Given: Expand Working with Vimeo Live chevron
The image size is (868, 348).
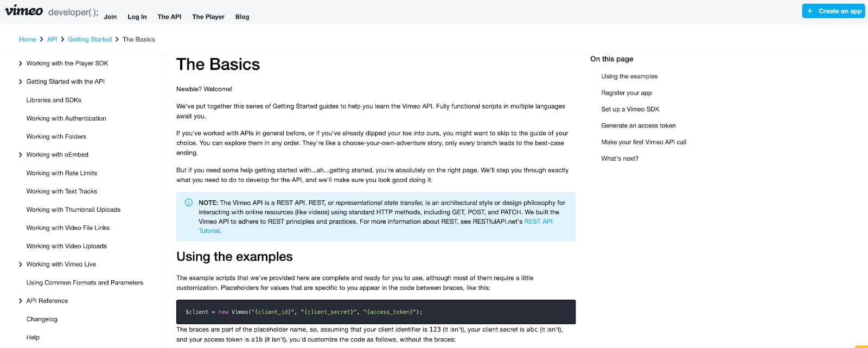Looking at the screenshot, I should click(21, 264).
